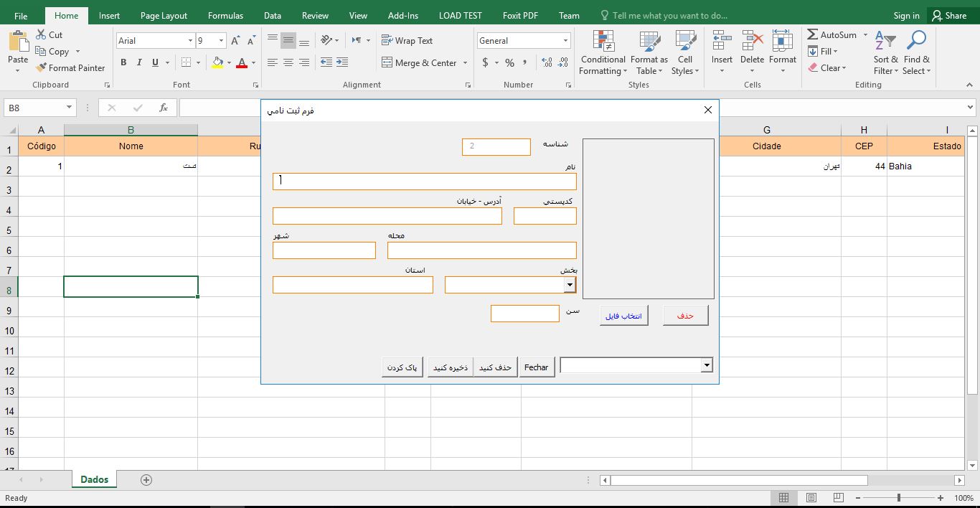Viewport: 980px width, 508px height.
Task: Switch to the Page Layout tab
Action: click(x=164, y=15)
